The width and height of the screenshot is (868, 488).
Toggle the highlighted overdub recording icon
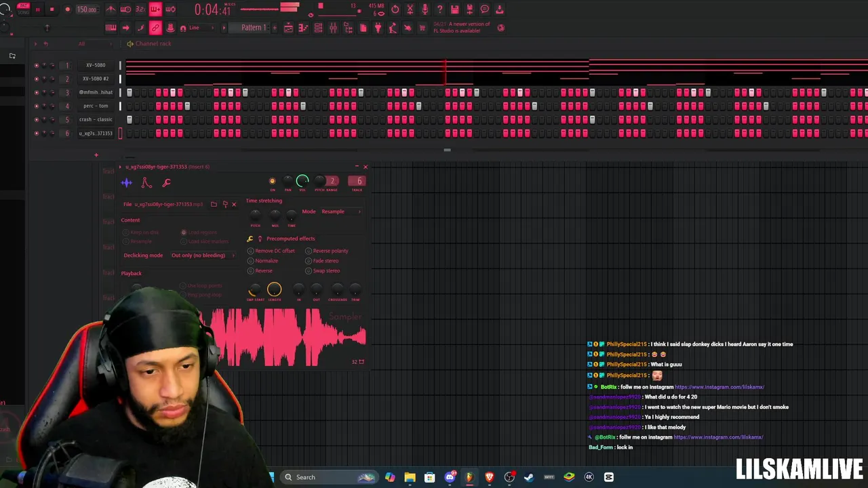pos(155,9)
